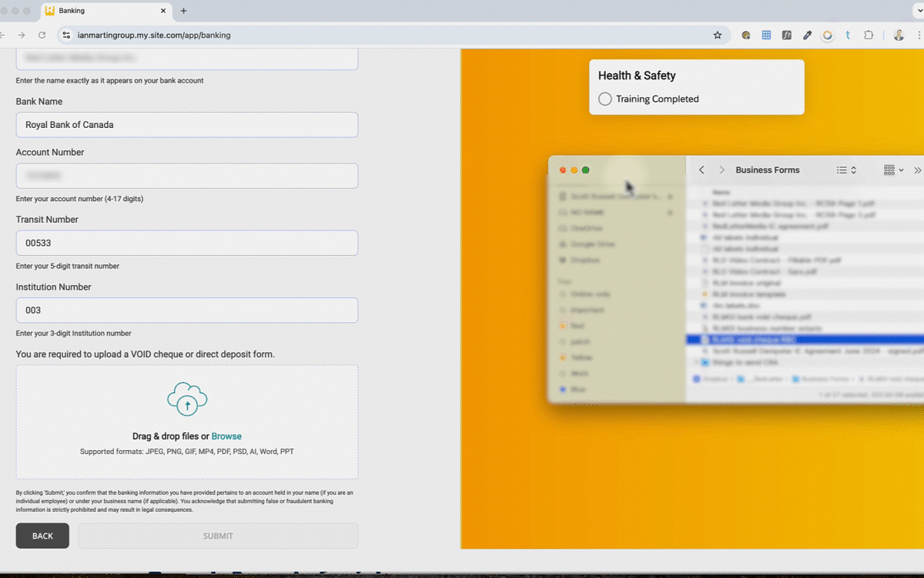Open the blue grid extension icon
The height and width of the screenshot is (578, 924).
click(x=766, y=35)
